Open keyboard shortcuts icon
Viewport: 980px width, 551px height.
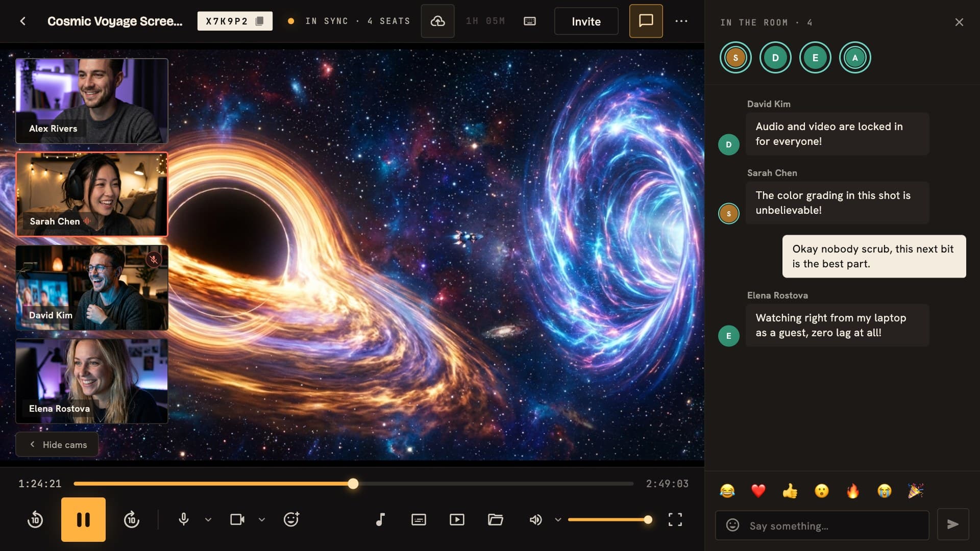click(x=530, y=21)
